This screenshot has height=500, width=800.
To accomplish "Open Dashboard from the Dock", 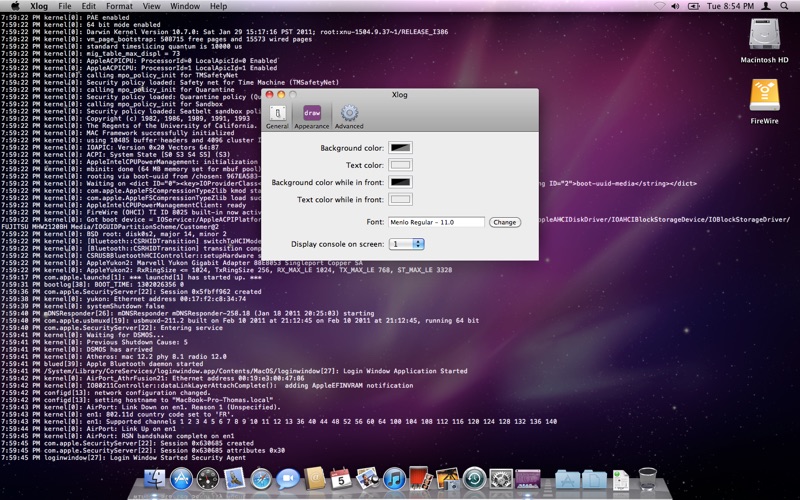I will (x=208, y=479).
